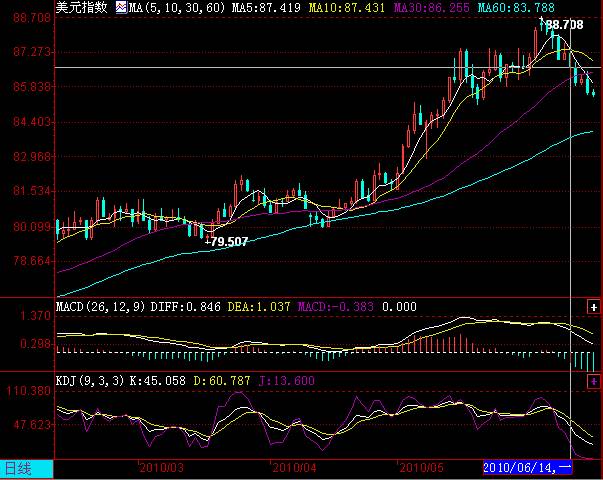Click the MACD:-0.383 reading
Screen dimensions: 603x480
tap(336, 307)
